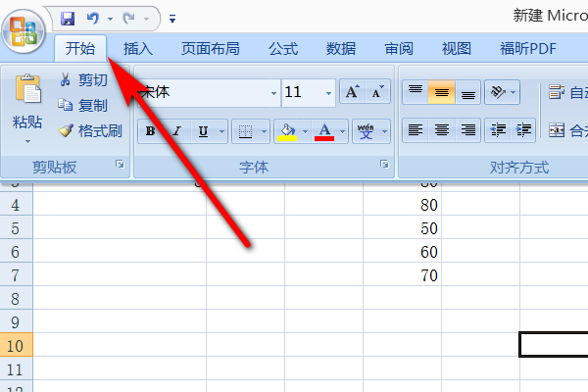This screenshot has height=392, width=588.
Task: Activate the 格式刷 format painter
Action: tap(90, 131)
